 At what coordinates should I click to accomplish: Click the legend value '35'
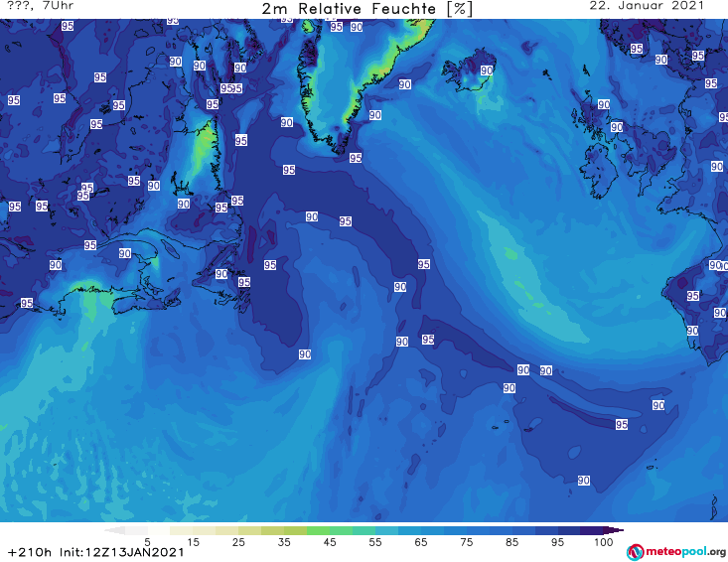284,542
